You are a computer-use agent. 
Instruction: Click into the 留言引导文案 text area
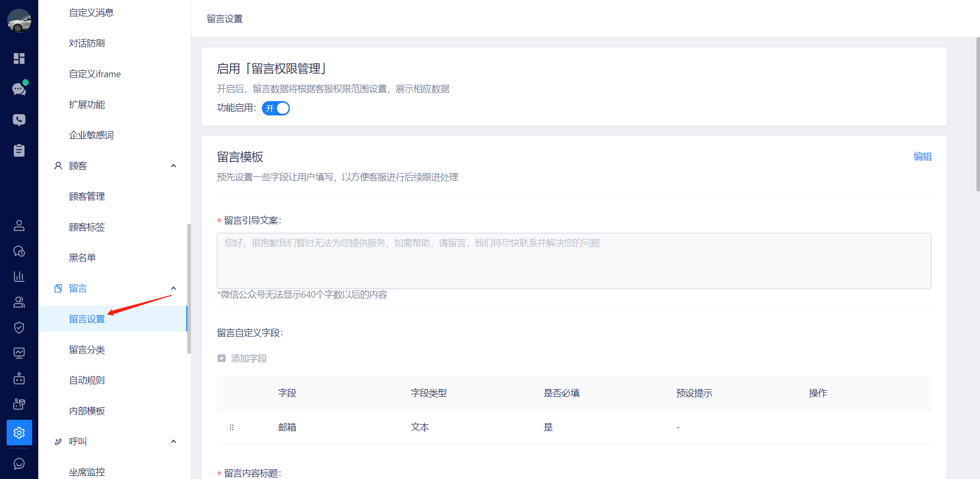click(x=574, y=261)
